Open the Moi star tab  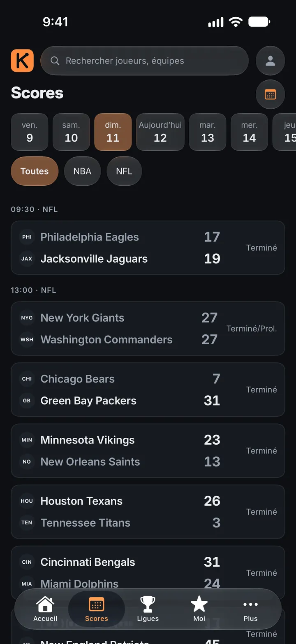point(199,609)
